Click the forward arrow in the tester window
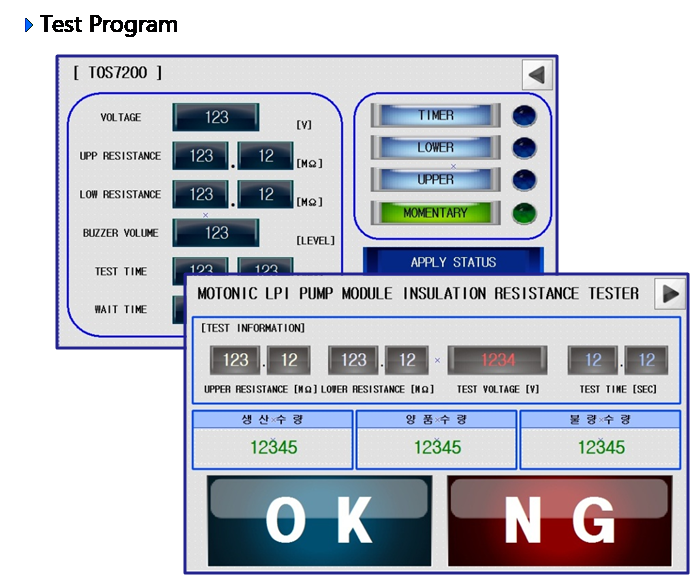 (670, 293)
